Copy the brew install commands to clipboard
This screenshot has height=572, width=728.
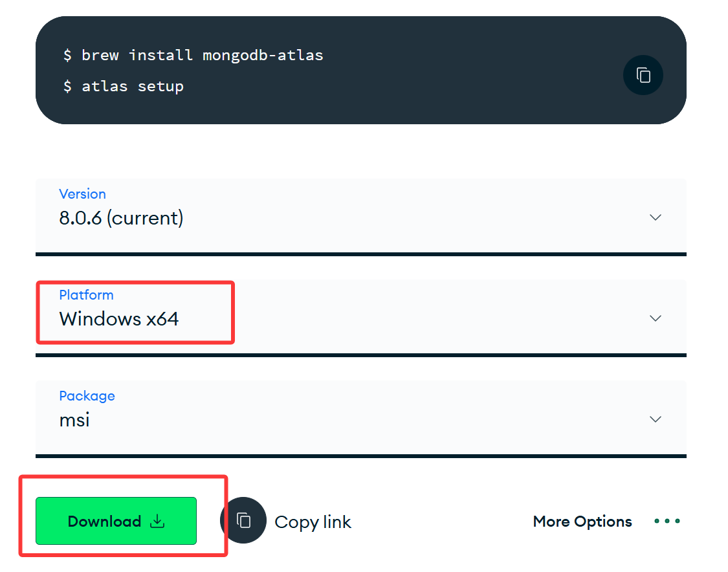point(643,75)
